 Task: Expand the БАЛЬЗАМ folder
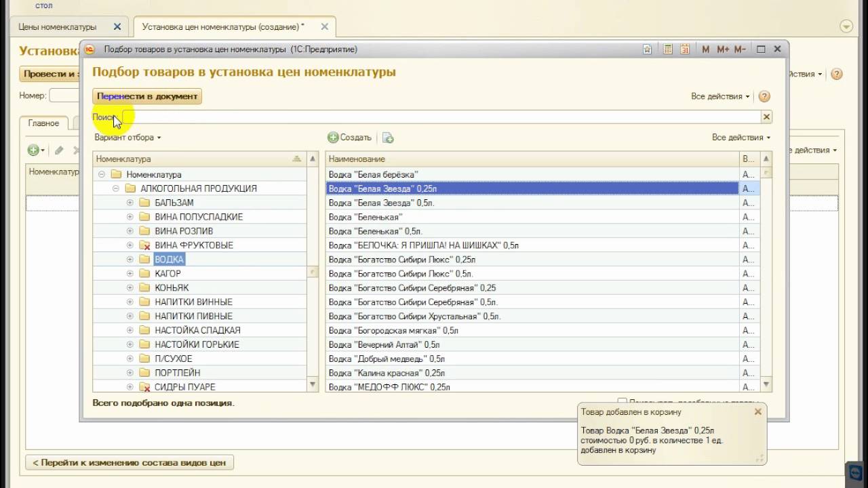pyautogui.click(x=130, y=203)
